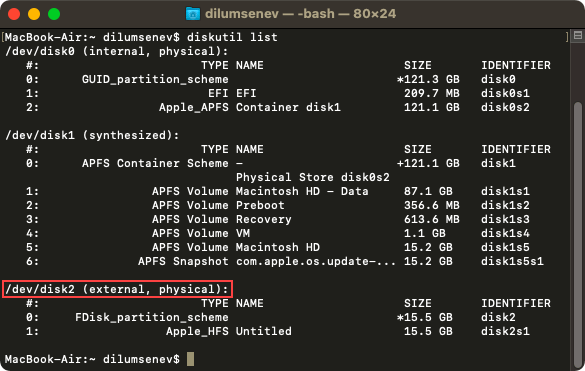The image size is (585, 371).
Task: Click the home folder icon in title bar
Action: pos(193,14)
